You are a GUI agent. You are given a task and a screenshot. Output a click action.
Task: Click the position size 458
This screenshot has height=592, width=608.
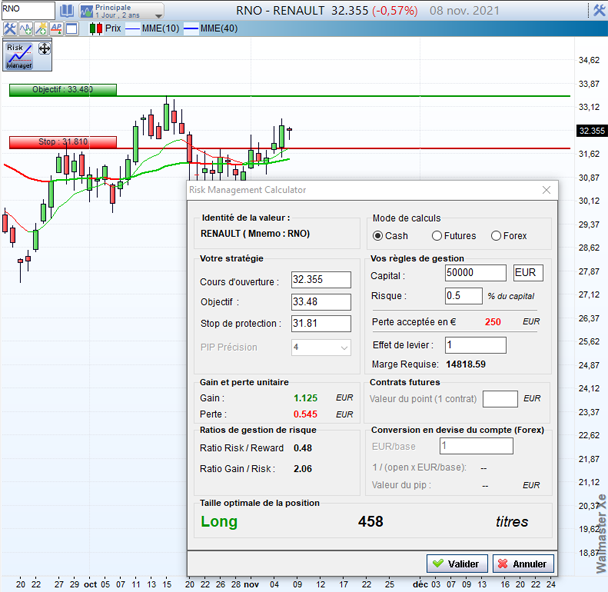(371, 522)
